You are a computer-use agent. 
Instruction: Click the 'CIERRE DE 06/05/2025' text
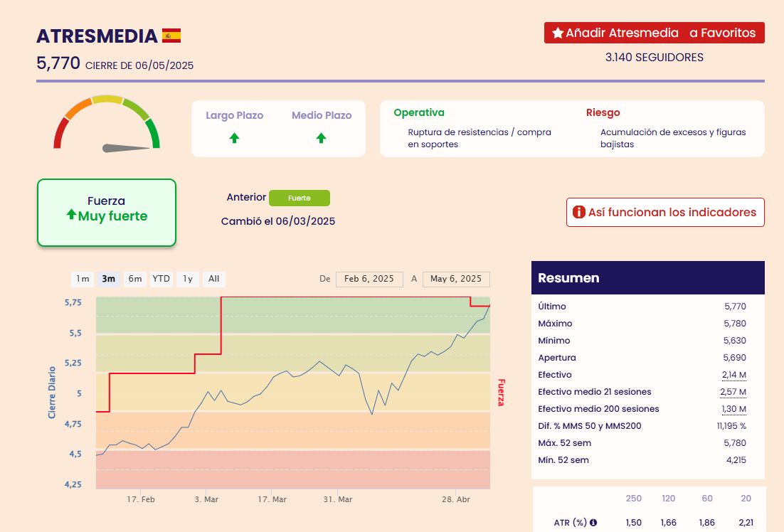(x=139, y=65)
